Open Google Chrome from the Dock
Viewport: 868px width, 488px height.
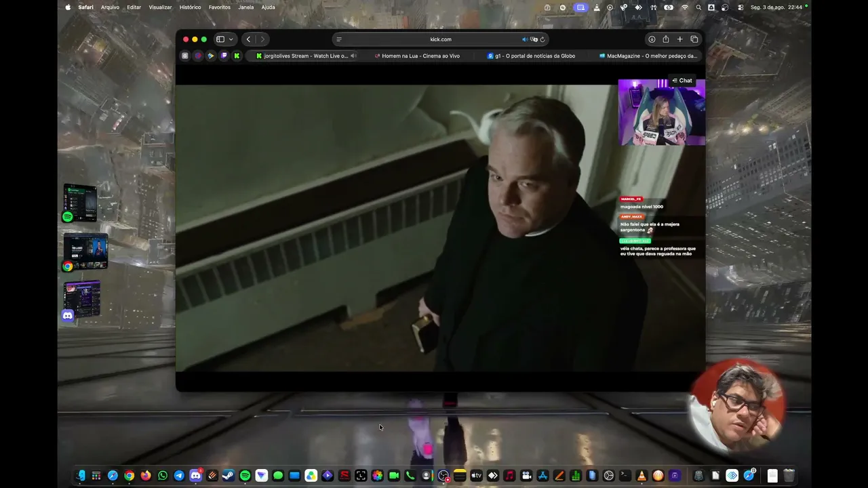tap(130, 476)
